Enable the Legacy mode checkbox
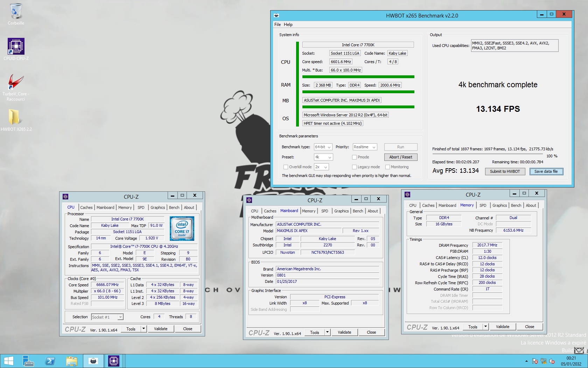588x368 pixels. pyautogui.click(x=354, y=167)
